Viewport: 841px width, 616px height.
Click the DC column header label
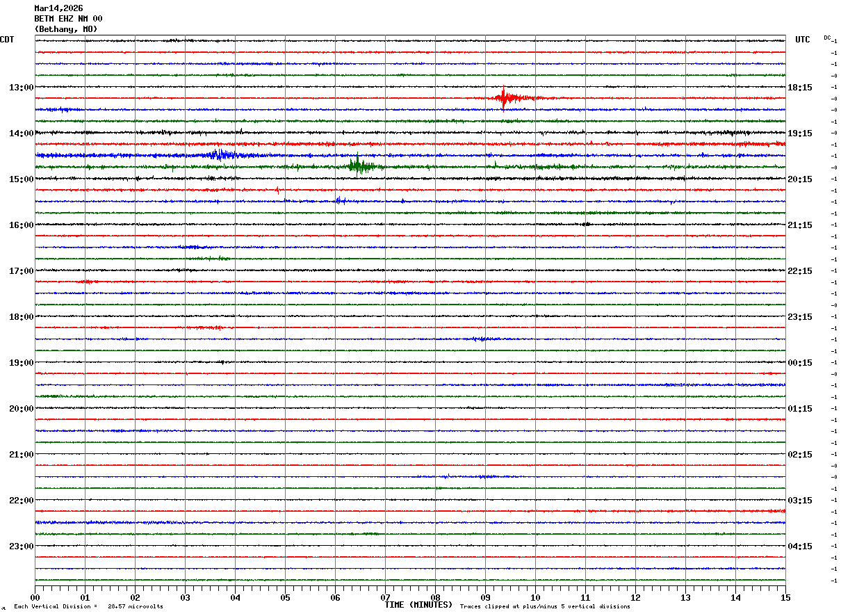pos(827,38)
